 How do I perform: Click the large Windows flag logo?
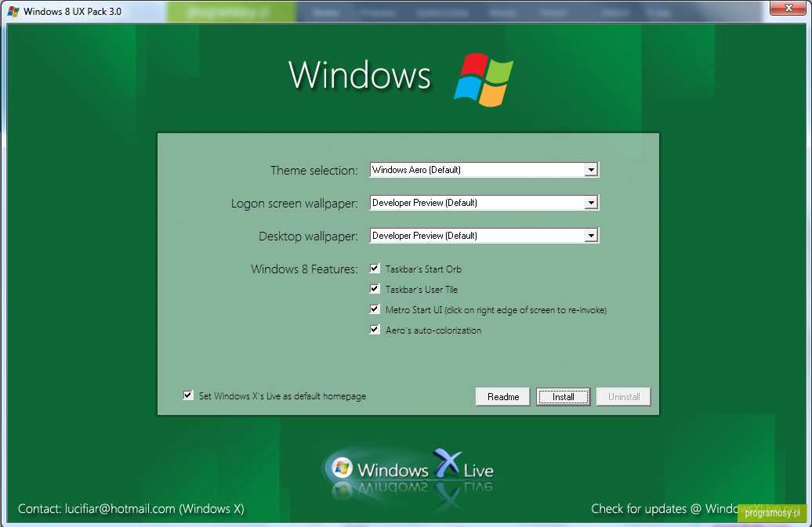pos(484,80)
